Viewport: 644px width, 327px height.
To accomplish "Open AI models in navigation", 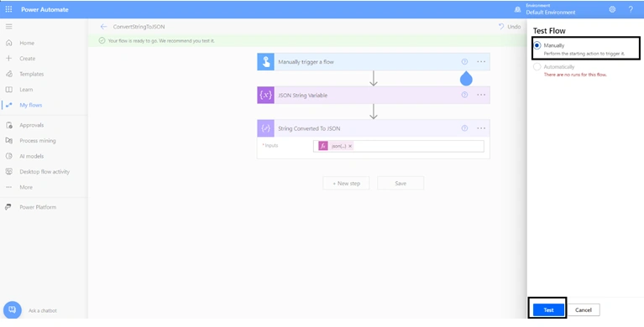I will [32, 156].
